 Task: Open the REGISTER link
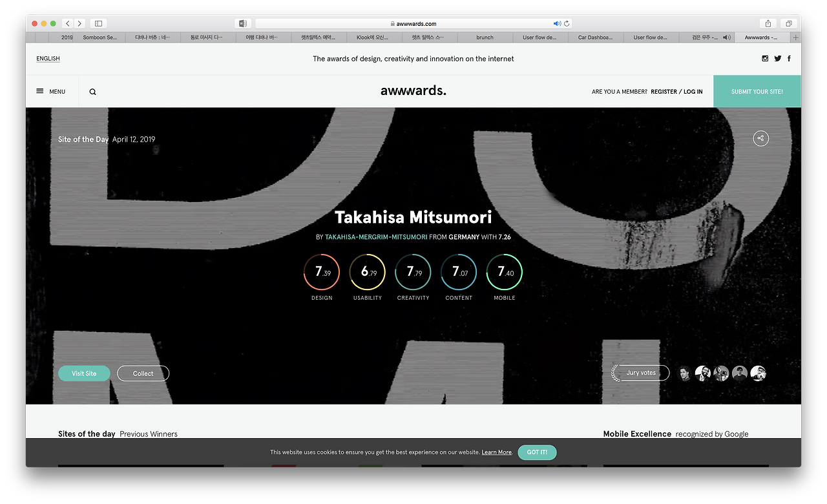(x=664, y=92)
